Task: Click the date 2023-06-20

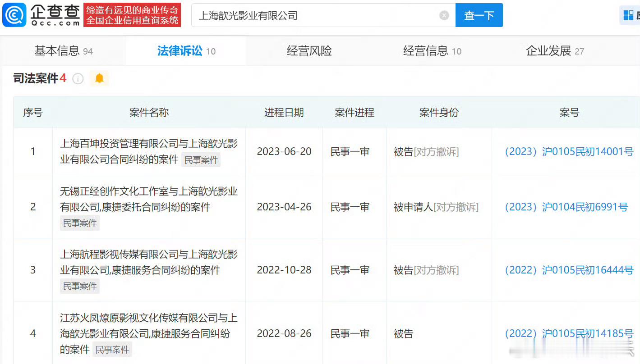Action: 284,152
